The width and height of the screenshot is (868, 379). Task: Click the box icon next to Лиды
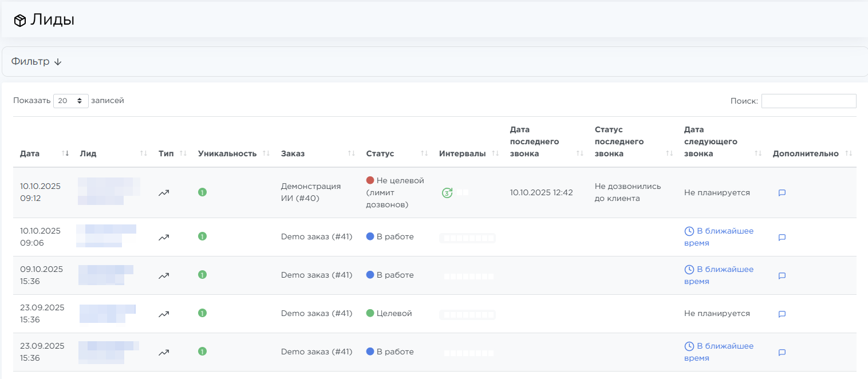[20, 21]
